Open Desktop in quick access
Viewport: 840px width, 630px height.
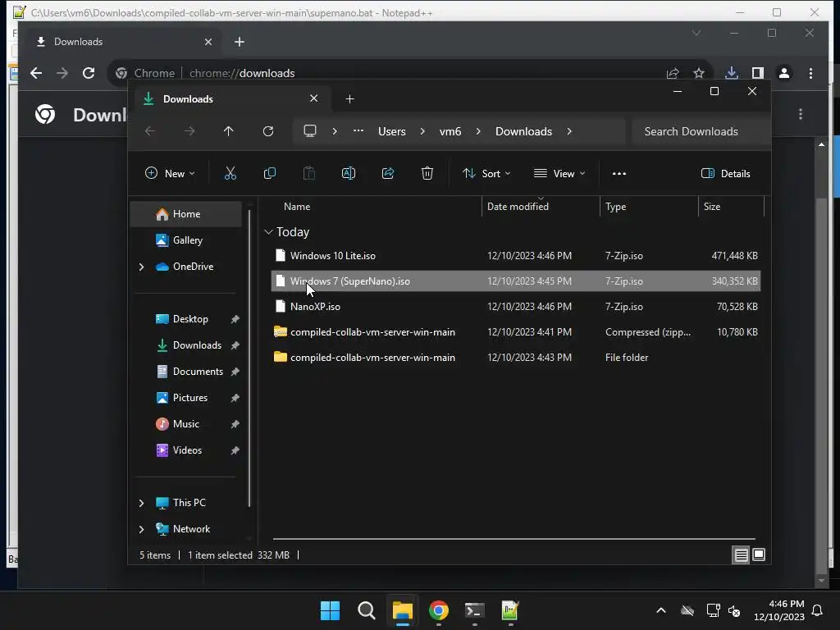point(190,319)
